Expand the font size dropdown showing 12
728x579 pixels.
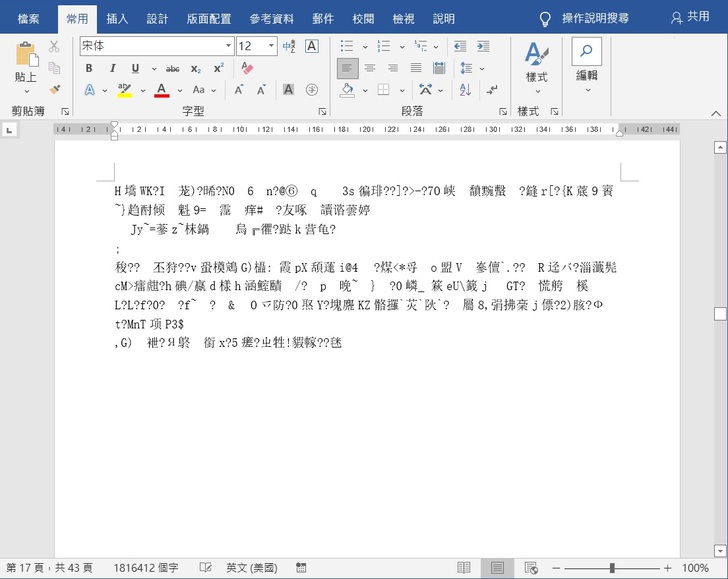coord(271,46)
